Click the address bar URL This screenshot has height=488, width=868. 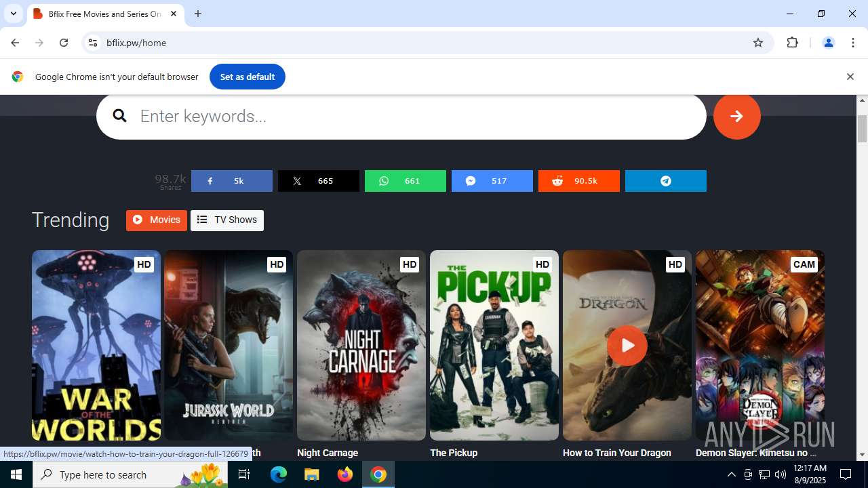tap(136, 43)
